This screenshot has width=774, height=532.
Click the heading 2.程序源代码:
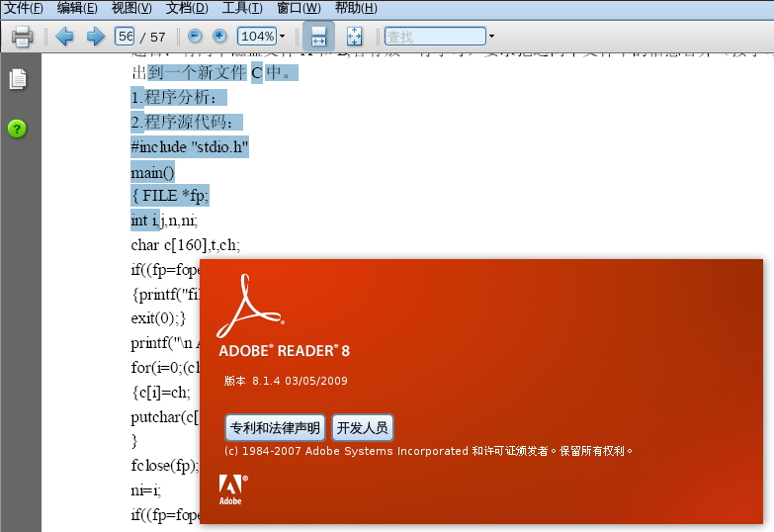[187, 122]
